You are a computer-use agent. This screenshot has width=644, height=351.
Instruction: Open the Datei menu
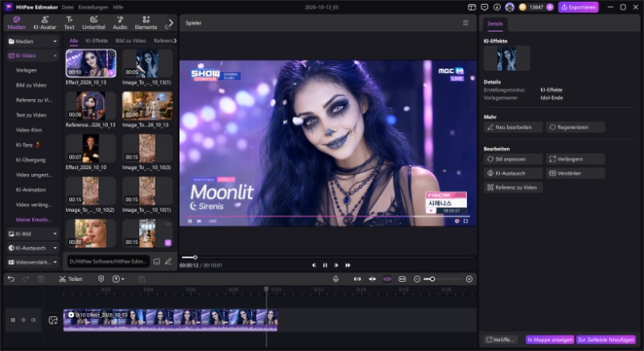(68, 7)
